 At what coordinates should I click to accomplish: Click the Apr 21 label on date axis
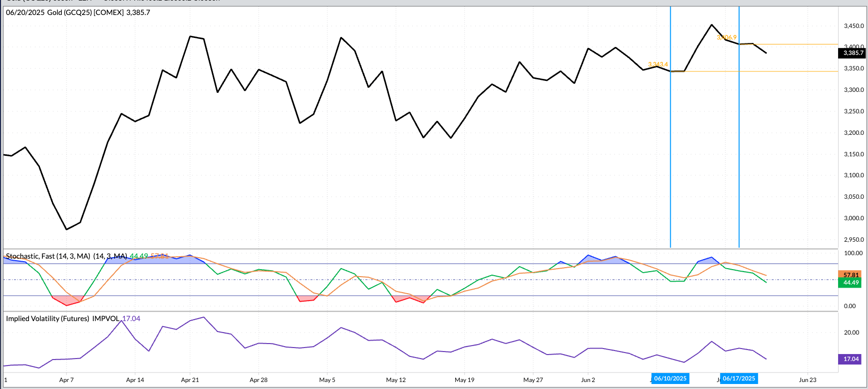point(190,380)
